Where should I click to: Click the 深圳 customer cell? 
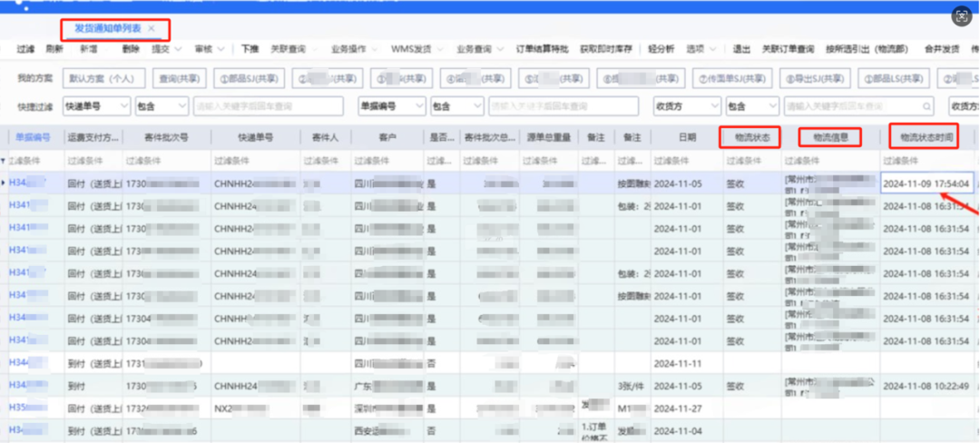[387, 408]
